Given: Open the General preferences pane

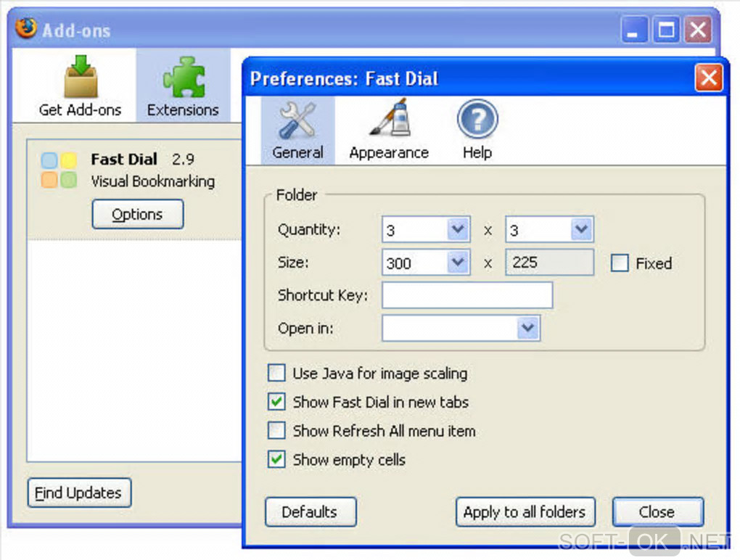Looking at the screenshot, I should 297,131.
